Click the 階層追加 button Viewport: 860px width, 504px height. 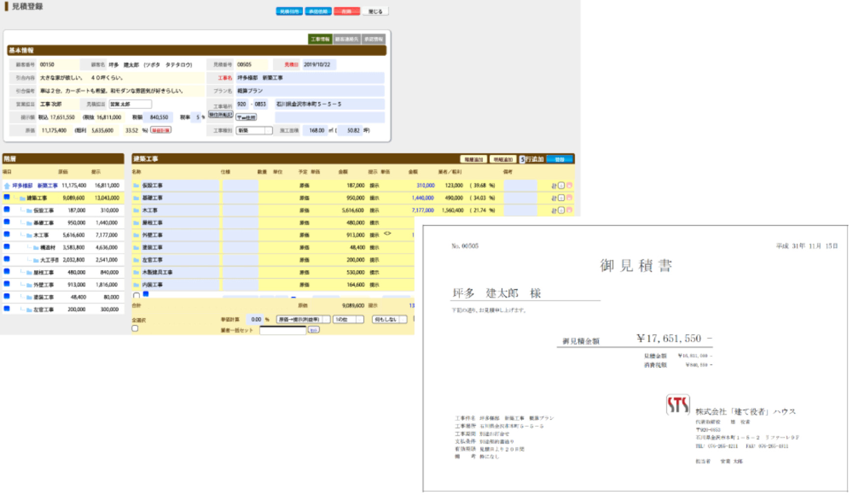(x=474, y=159)
